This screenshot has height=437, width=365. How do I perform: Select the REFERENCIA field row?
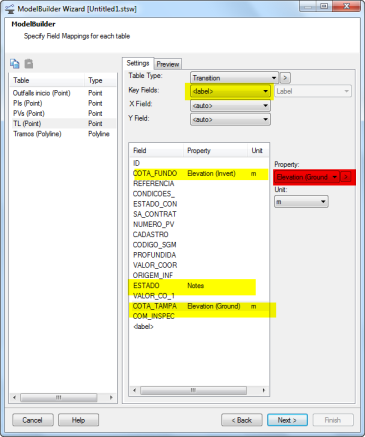click(x=199, y=184)
